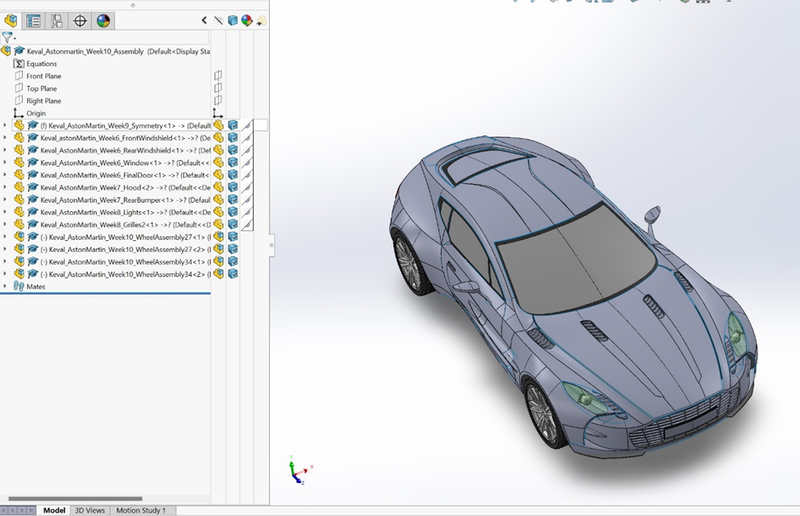Select WheelAssembly34<1> in the tree
The height and width of the screenshot is (516, 800).
125,262
